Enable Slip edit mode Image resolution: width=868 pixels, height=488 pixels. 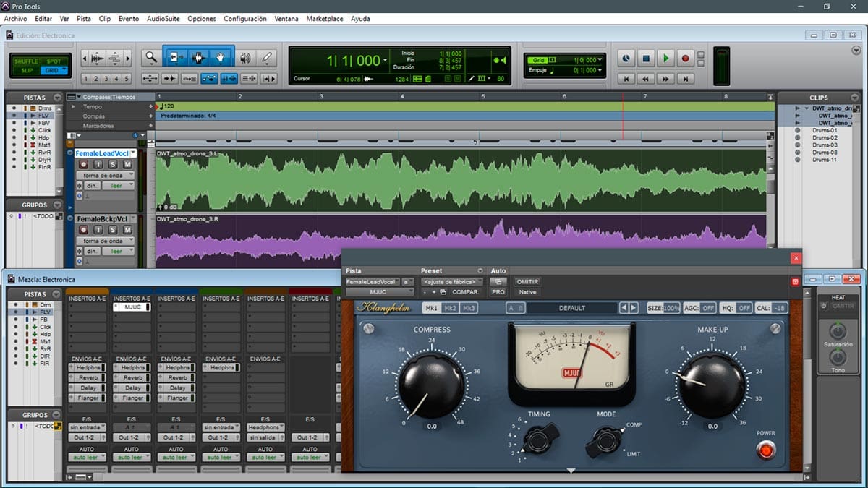(x=26, y=70)
